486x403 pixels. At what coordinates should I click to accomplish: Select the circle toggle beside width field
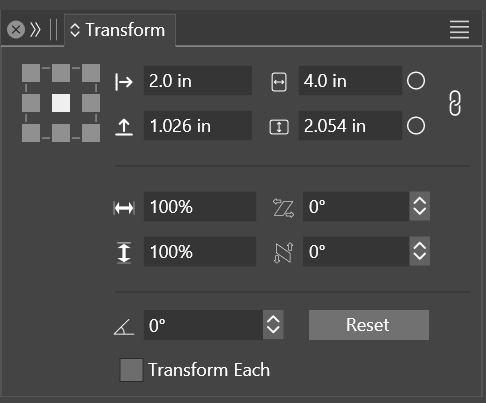point(416,81)
